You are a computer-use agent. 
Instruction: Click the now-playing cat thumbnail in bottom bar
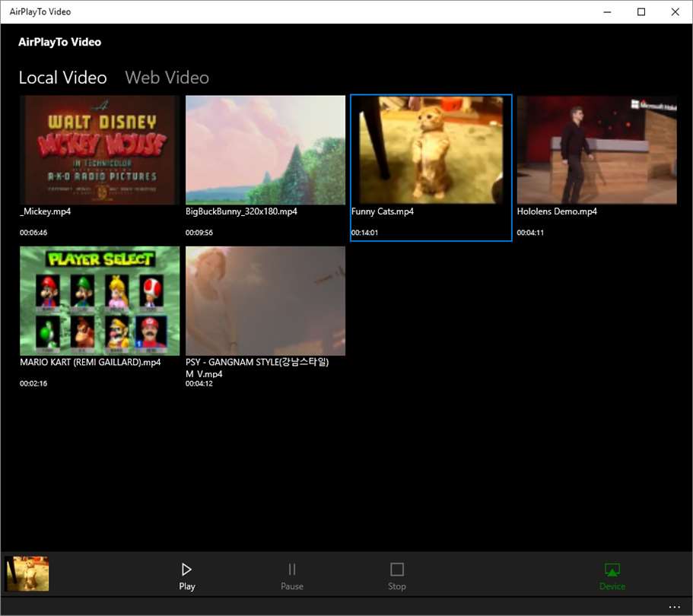point(27,573)
